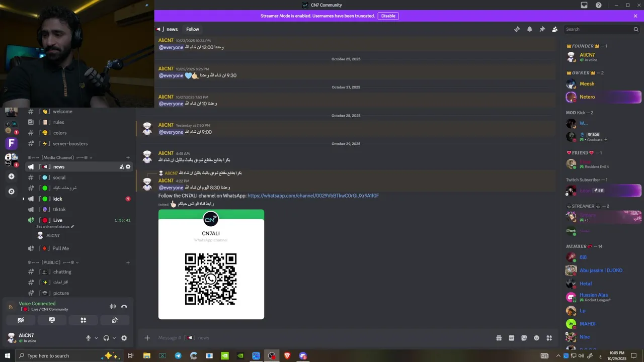Open the apps launcher in message bar
The height and width of the screenshot is (362, 644).
click(549, 338)
